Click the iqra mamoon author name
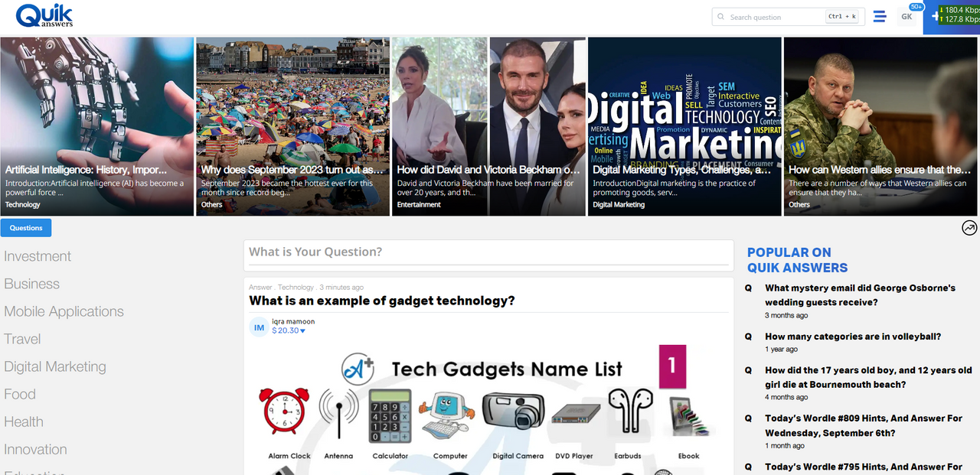The height and width of the screenshot is (475, 980). pyautogui.click(x=293, y=321)
